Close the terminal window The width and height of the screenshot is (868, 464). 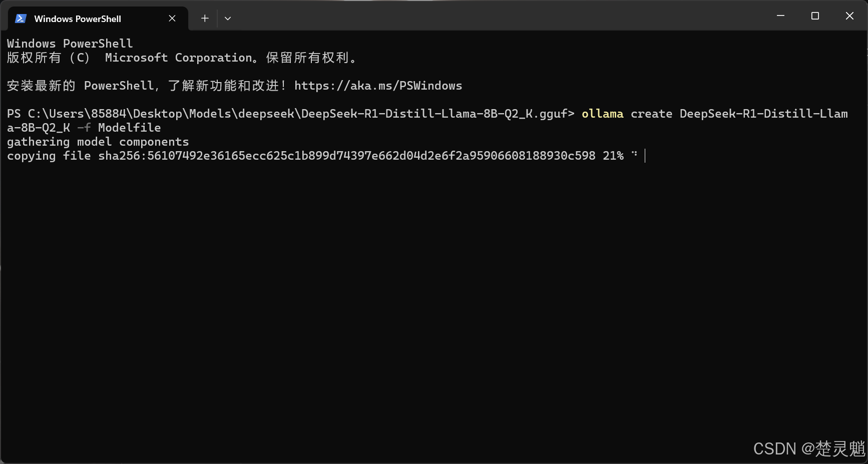(849, 16)
